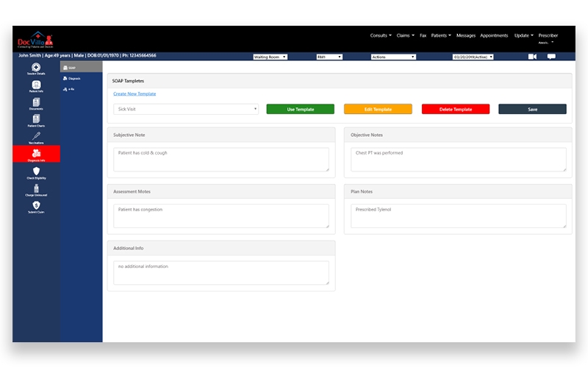Click the Assessment Notes heading
Image resolution: width=588 pixels, height=368 pixels.
point(132,191)
